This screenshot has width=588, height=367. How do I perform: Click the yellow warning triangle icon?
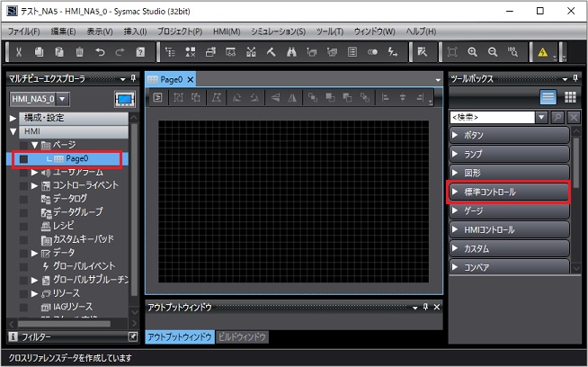[543, 52]
